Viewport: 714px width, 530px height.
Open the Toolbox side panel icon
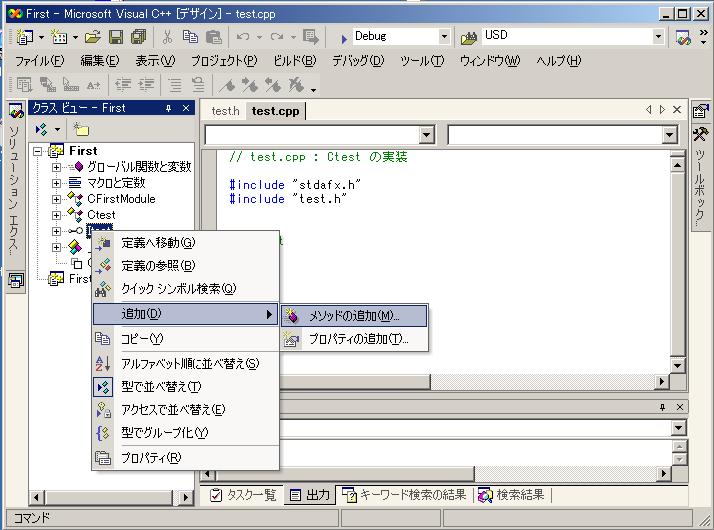tap(700, 134)
